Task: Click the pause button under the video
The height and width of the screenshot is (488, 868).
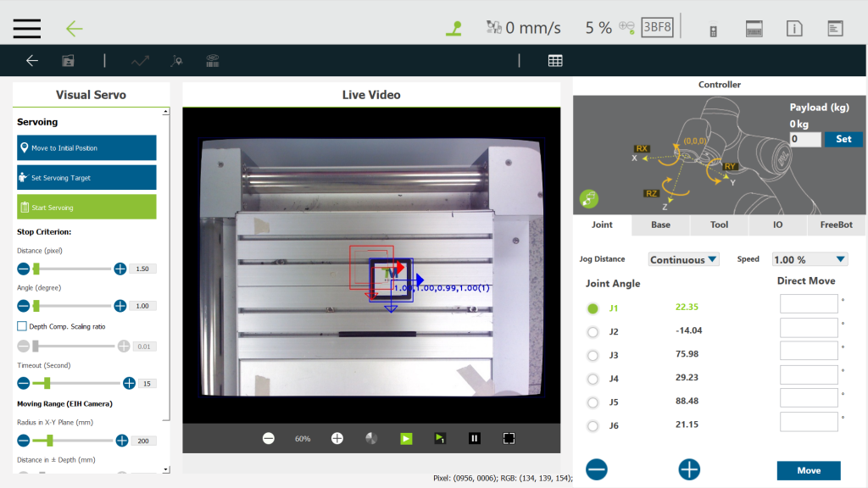Action: pos(475,438)
